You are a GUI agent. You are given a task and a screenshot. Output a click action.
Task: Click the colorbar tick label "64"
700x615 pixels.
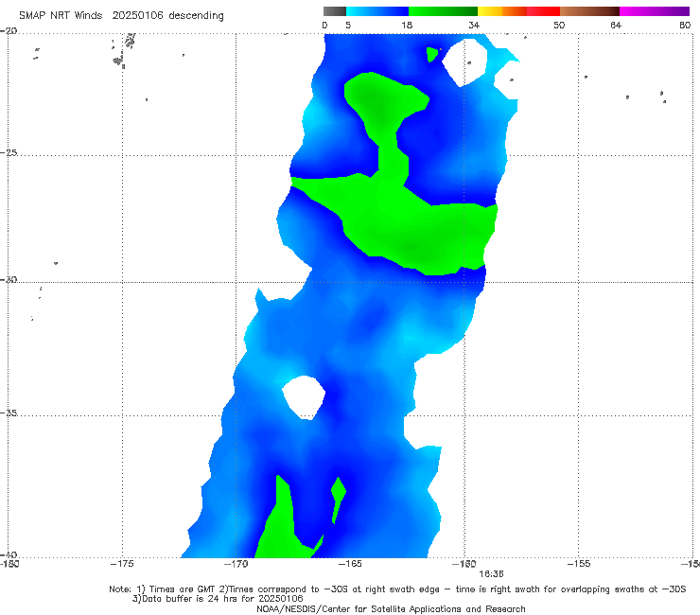(x=616, y=25)
